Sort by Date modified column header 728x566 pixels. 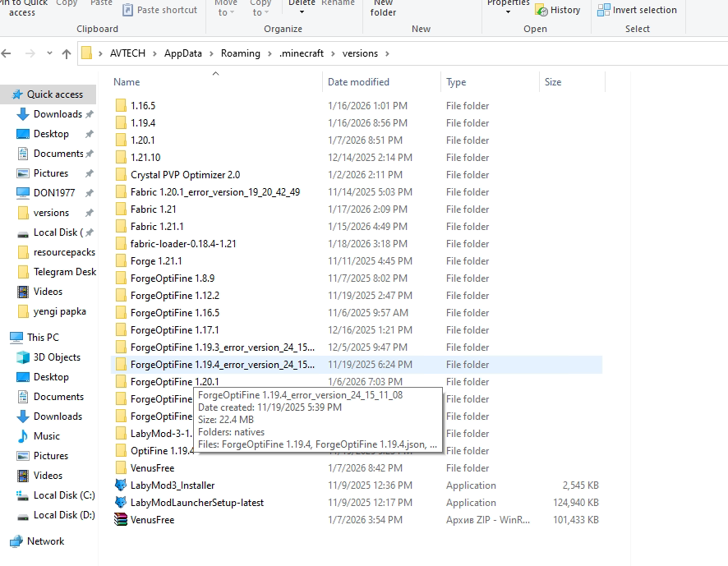tap(358, 82)
